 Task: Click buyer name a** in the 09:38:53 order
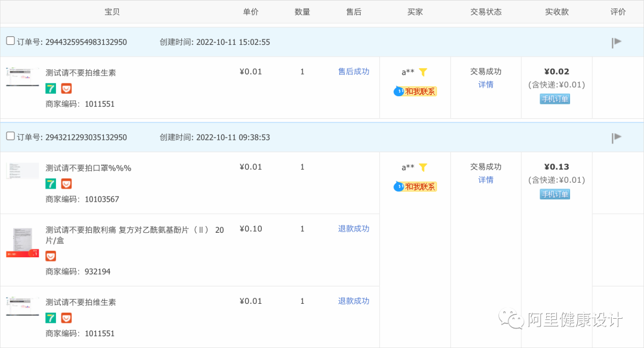(408, 167)
